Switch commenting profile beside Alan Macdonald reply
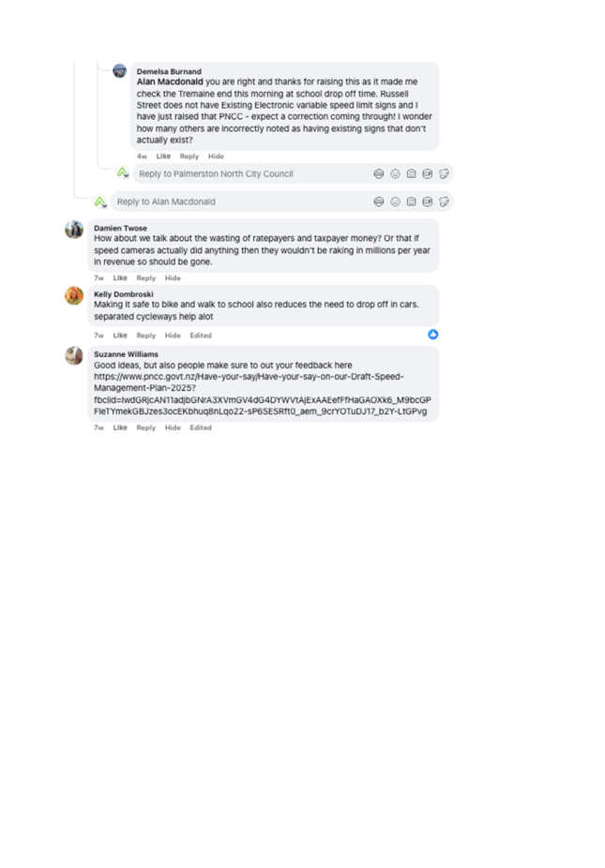 point(99,202)
